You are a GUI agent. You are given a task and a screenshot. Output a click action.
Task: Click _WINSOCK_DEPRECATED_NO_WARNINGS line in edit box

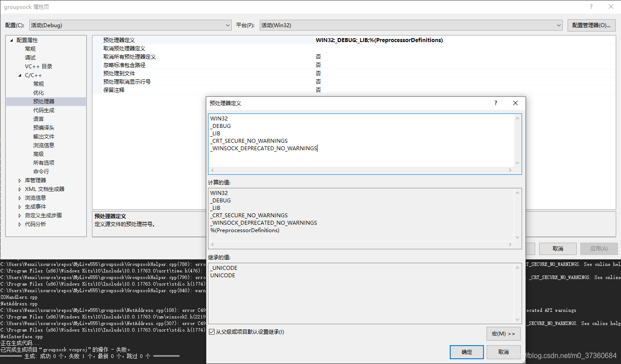[x=264, y=148]
